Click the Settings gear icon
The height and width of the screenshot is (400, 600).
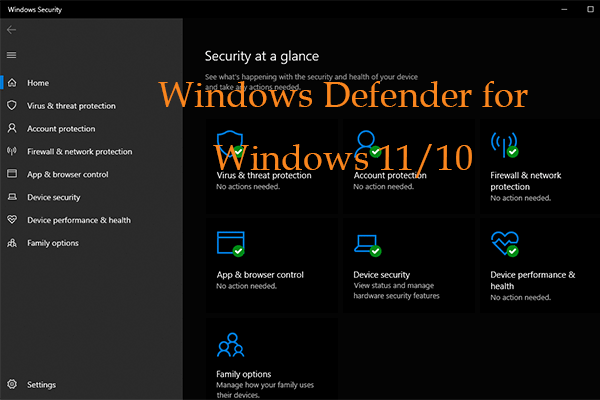[x=12, y=384]
